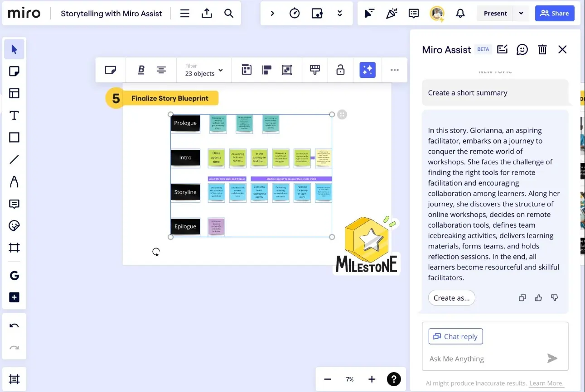Export the board with upload icon
The image size is (585, 392).
click(207, 14)
